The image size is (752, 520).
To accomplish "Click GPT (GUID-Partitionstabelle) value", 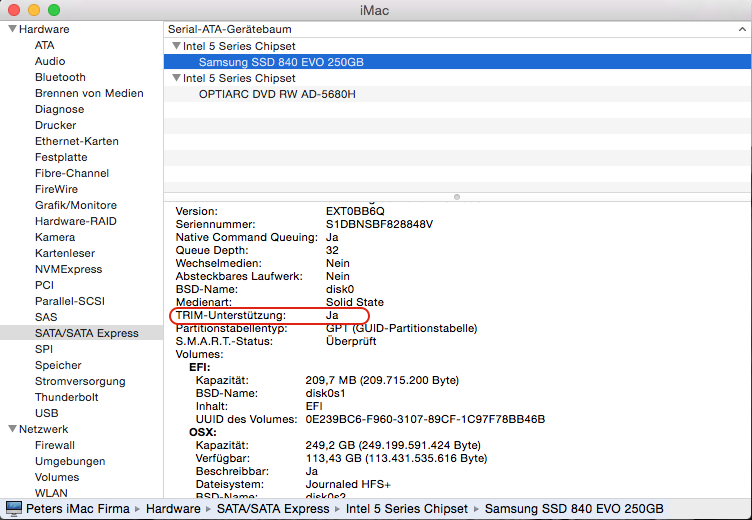I will [x=401, y=328].
